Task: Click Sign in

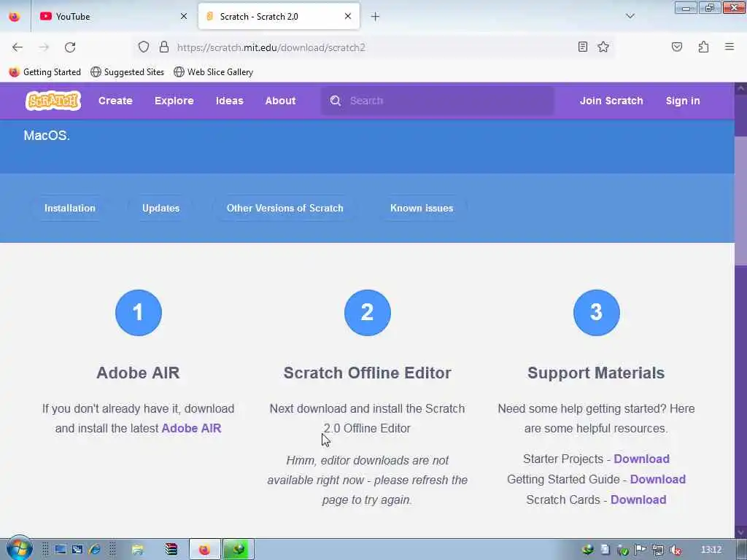Action: point(683,101)
